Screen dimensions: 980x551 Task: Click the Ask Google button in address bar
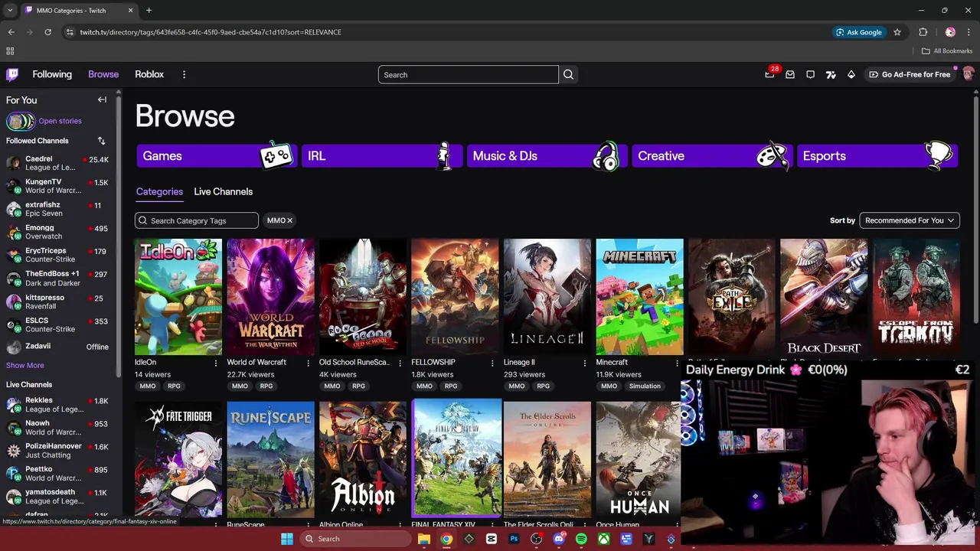859,32
